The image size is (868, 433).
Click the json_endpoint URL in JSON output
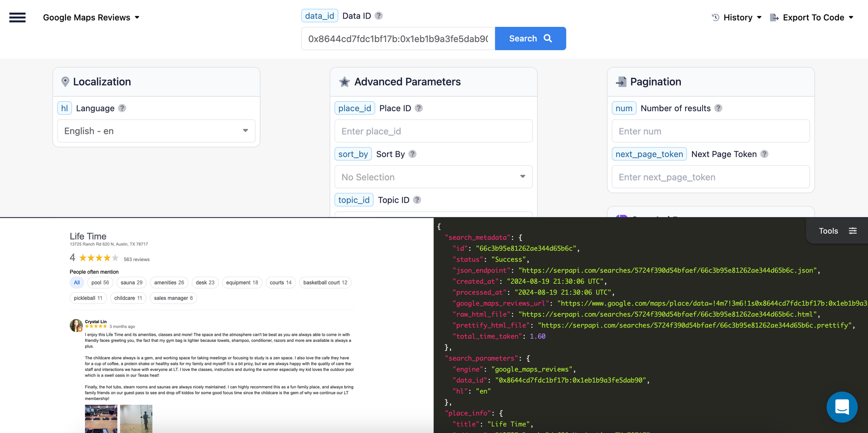coord(668,270)
